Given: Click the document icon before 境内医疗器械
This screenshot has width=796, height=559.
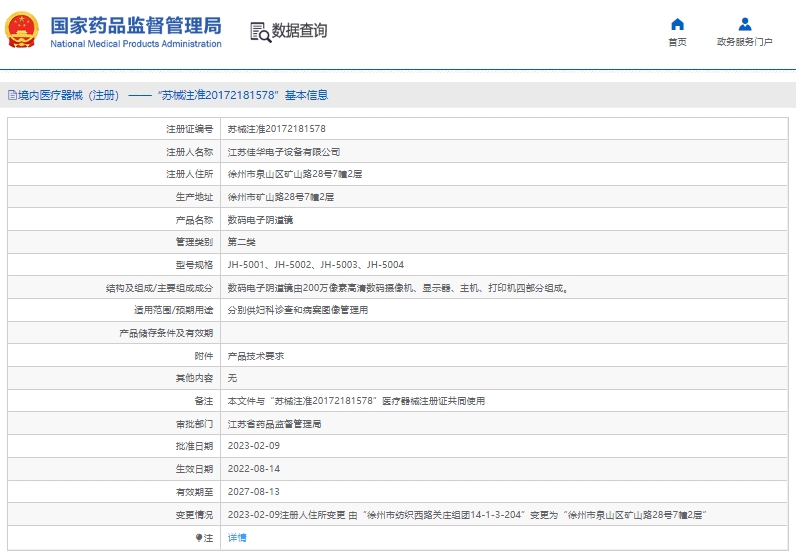Looking at the screenshot, I should click(12, 95).
